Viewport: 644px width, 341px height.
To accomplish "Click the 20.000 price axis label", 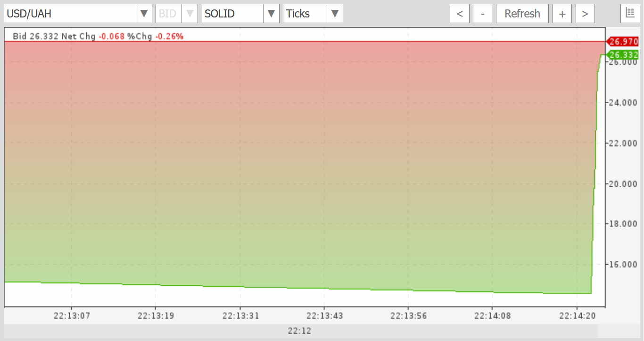I will coord(623,183).
